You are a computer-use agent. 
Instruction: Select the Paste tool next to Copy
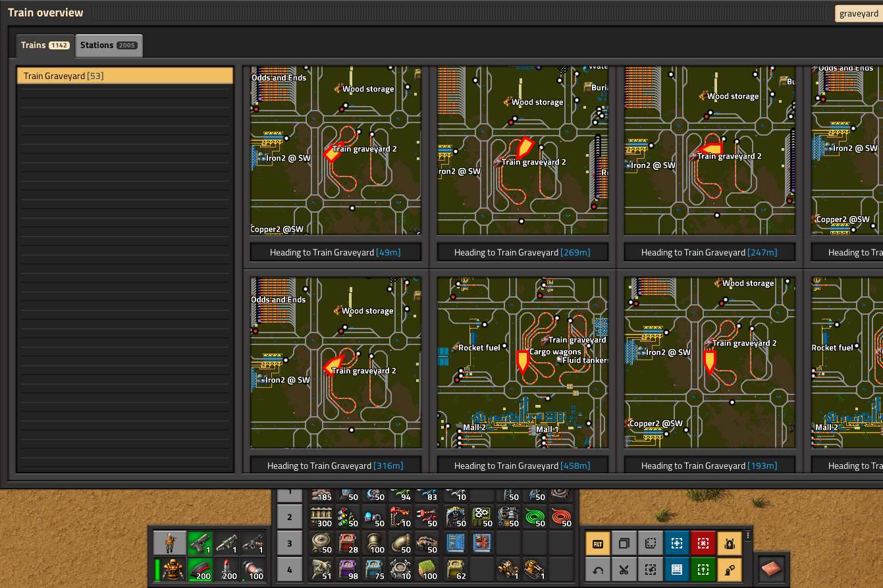651,543
